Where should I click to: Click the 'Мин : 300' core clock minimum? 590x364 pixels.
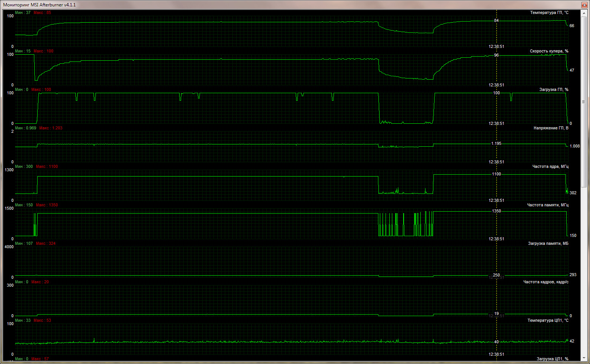pos(24,167)
